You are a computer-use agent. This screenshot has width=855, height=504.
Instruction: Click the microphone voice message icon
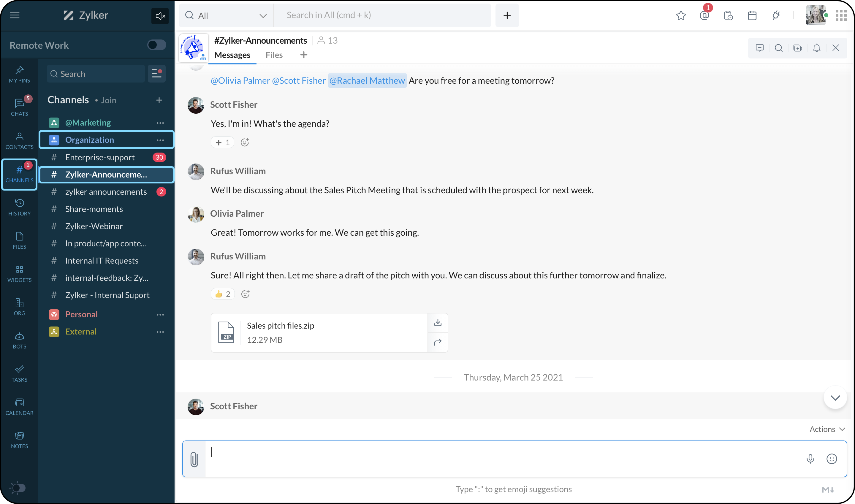810,459
